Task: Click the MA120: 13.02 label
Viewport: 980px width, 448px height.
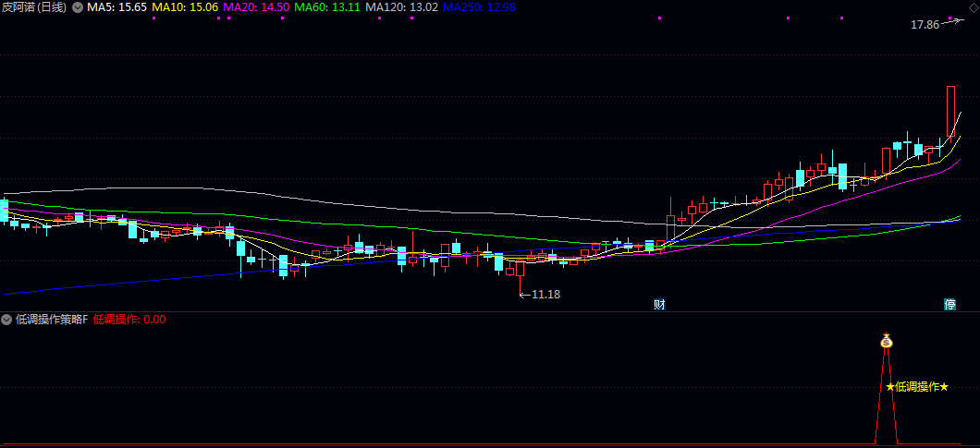Action: [x=402, y=8]
